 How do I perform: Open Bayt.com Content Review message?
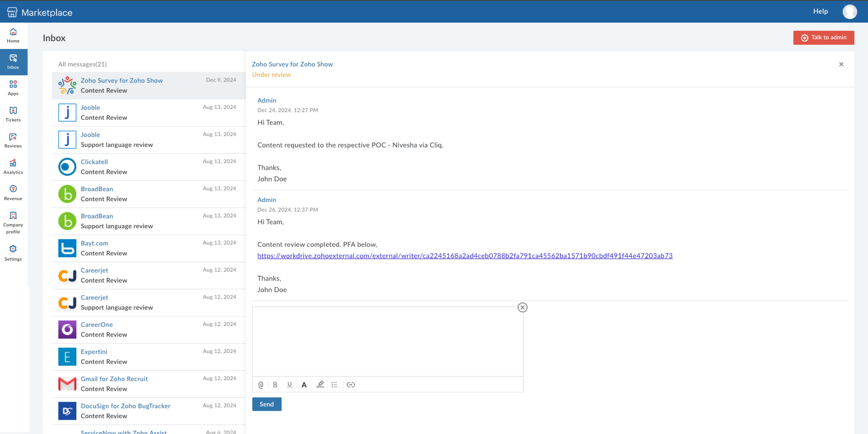pos(148,248)
